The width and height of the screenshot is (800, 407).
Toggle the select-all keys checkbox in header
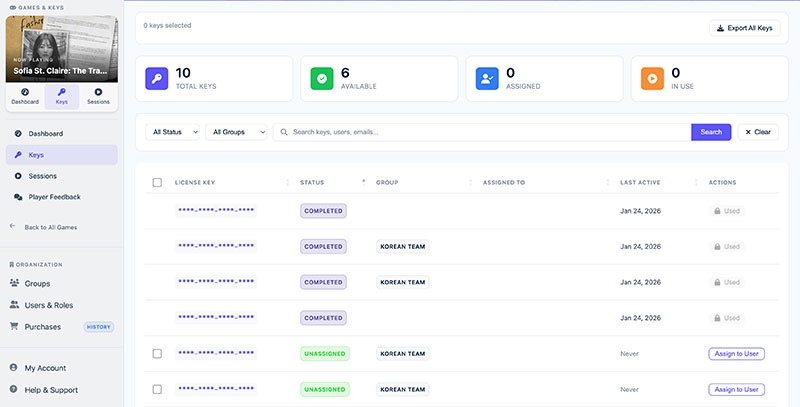click(x=157, y=182)
